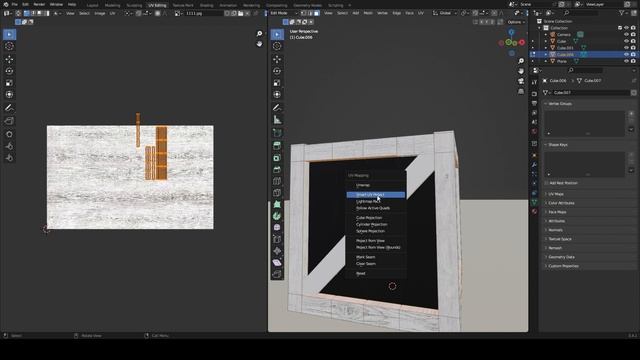Screen dimensions: 640x360
Task: Open the Image menu in UV editor header
Action: [100, 13]
